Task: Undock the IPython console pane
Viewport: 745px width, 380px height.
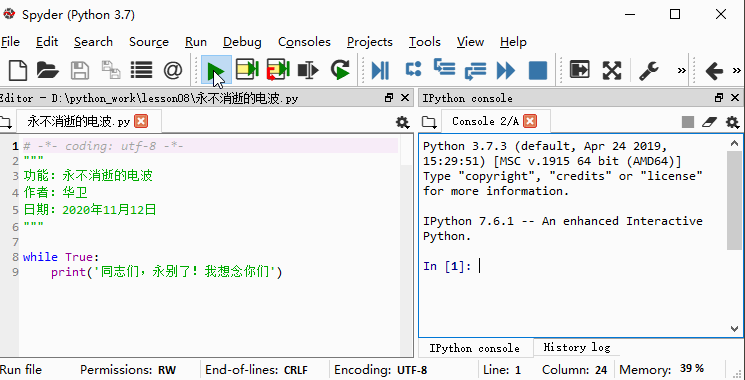Action: coord(719,98)
